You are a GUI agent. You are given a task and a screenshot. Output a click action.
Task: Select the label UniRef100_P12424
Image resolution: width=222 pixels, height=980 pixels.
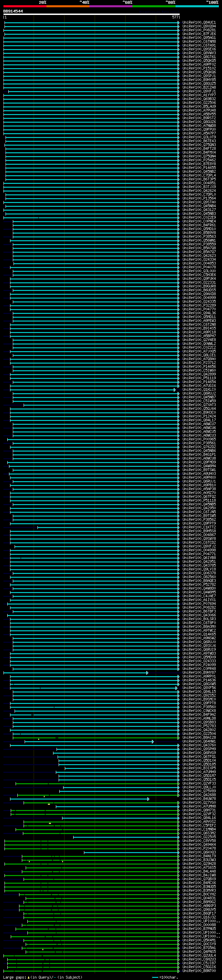click(199, 416)
